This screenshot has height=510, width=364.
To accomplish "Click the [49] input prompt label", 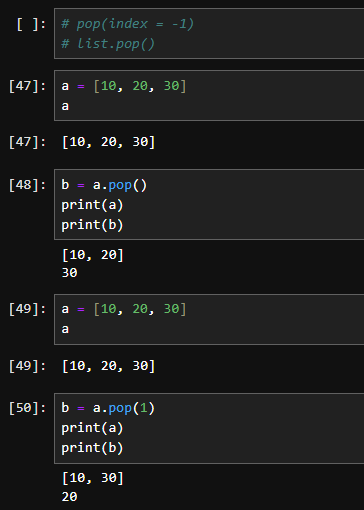I will (x=27, y=309).
